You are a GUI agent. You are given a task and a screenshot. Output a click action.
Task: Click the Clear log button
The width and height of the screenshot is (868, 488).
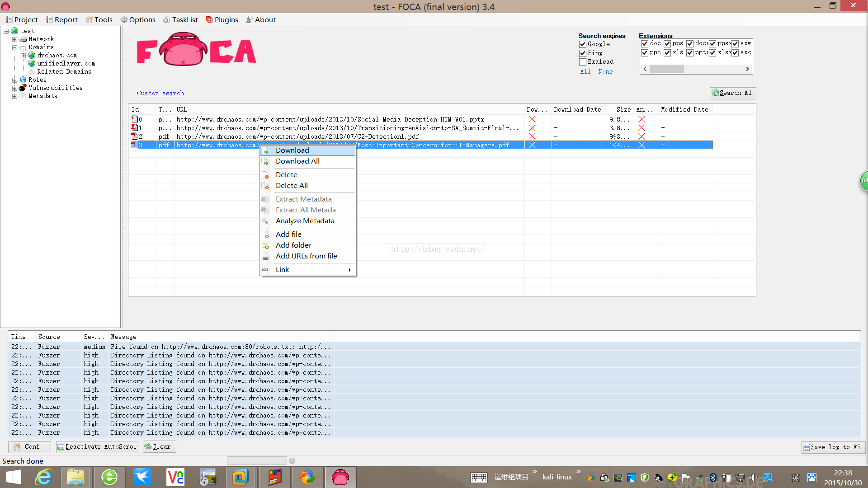click(x=159, y=446)
